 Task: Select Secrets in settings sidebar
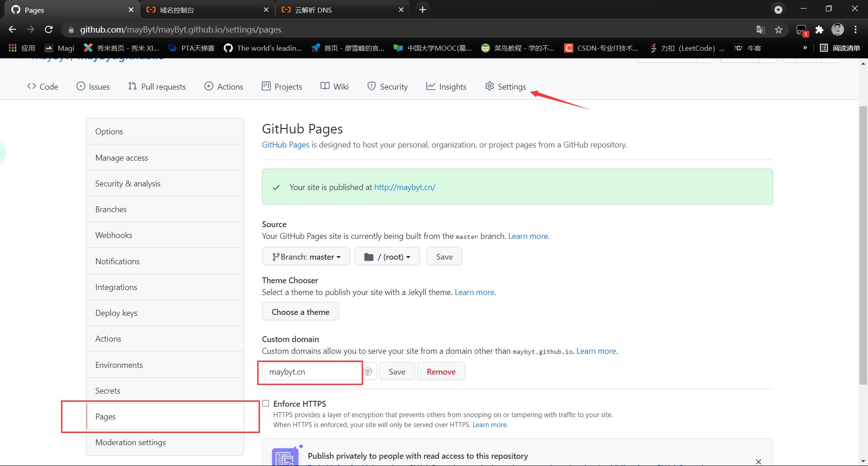(x=165, y=390)
